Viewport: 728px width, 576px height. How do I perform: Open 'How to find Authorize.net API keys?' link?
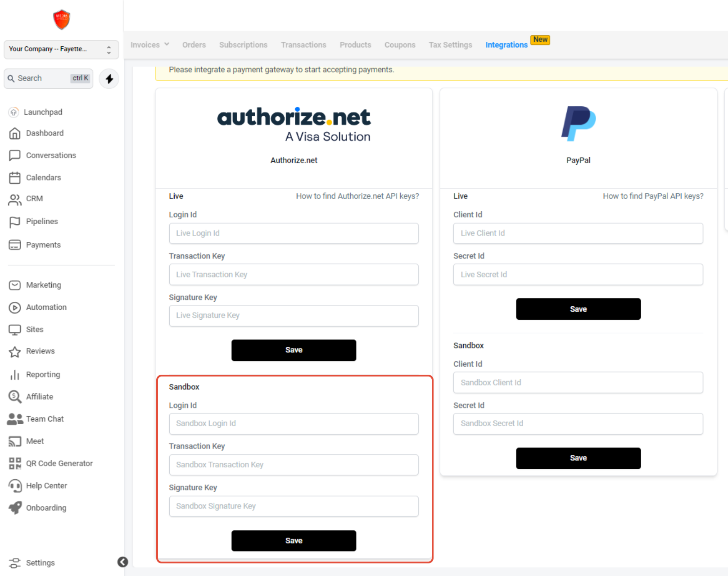[357, 196]
